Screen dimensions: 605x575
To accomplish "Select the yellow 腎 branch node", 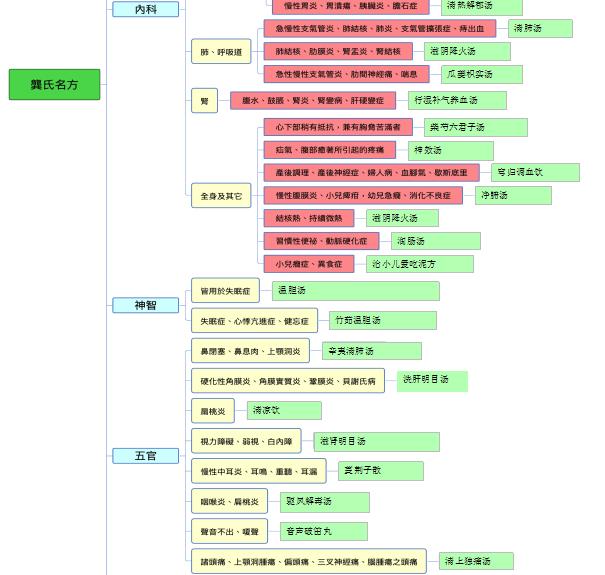I will point(204,100).
